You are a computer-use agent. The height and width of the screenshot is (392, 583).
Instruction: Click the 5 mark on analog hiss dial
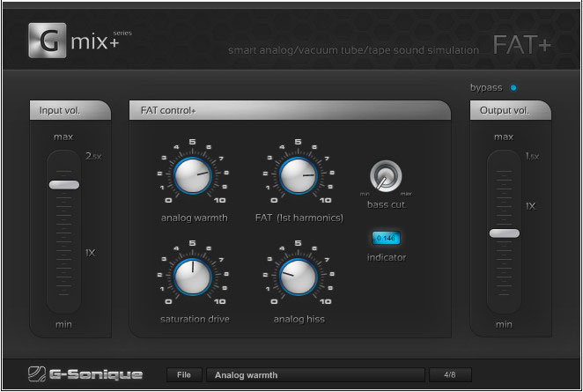[x=298, y=243]
